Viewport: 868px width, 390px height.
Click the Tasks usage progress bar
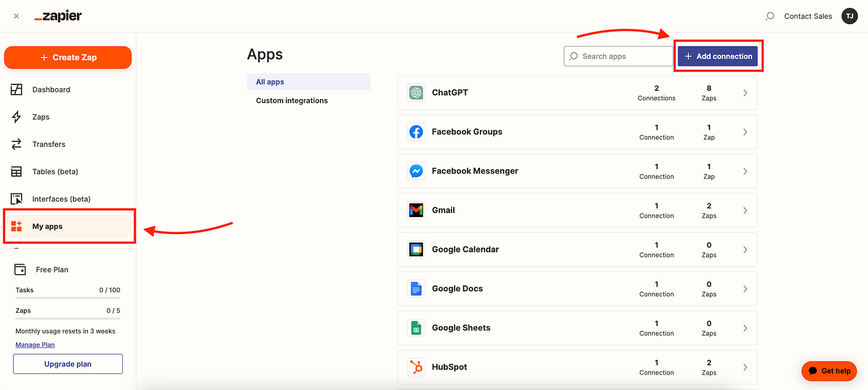[x=68, y=298]
